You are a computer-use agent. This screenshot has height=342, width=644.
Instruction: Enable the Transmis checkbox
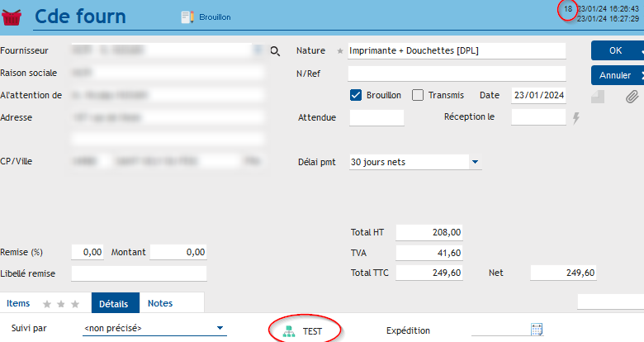tap(418, 95)
